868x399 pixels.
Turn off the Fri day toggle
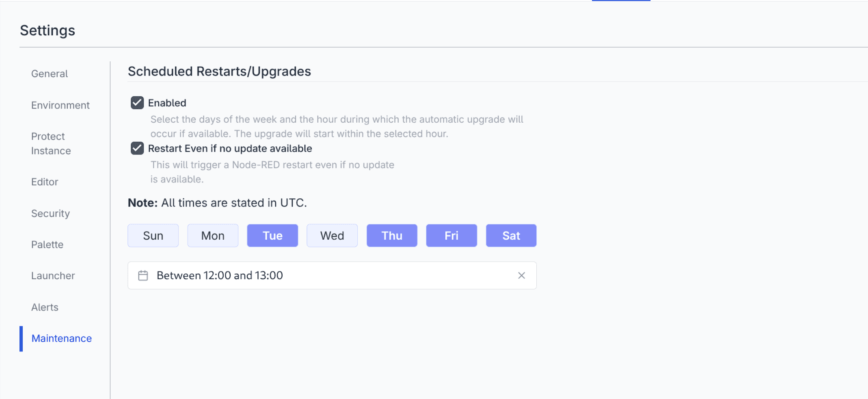click(451, 235)
